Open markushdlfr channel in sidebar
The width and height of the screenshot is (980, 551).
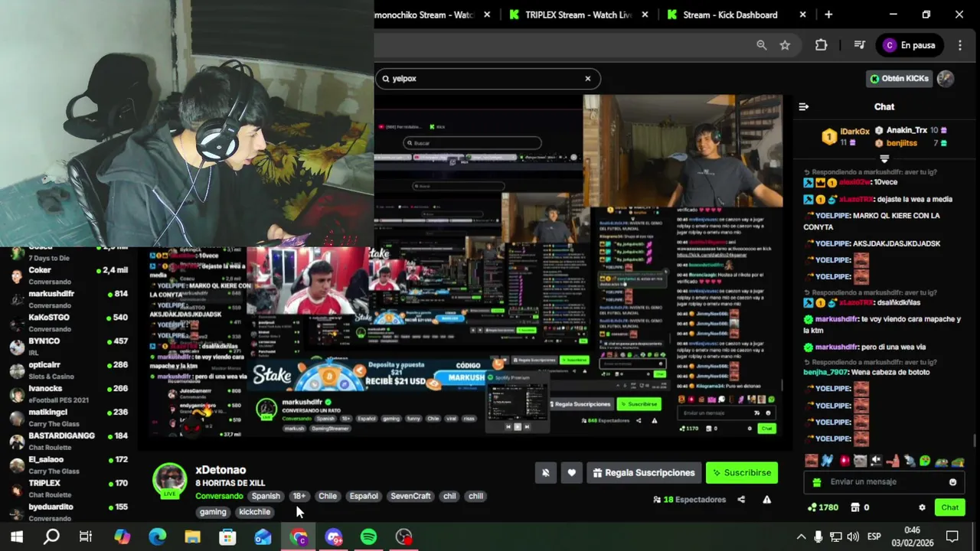click(x=67, y=299)
